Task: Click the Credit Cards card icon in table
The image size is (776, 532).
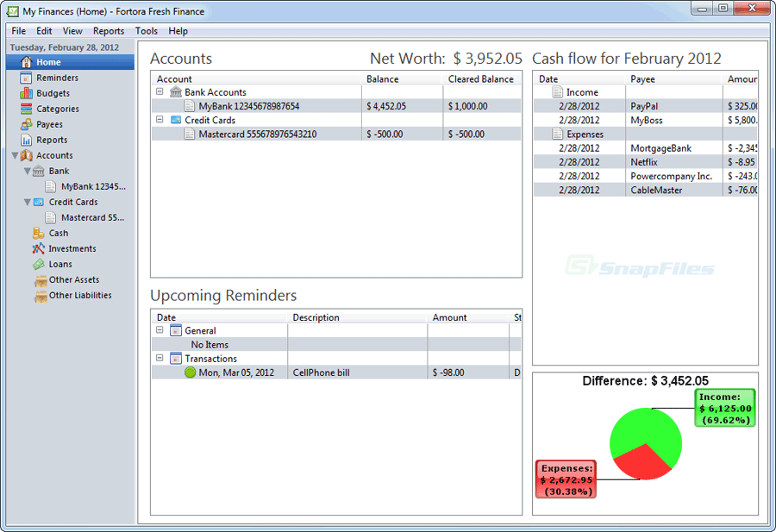Action: pos(176,120)
